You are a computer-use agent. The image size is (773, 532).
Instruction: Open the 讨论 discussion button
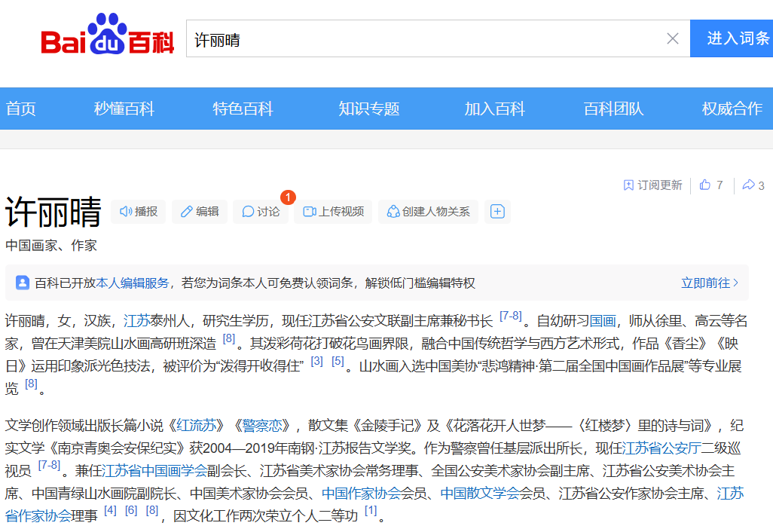click(x=261, y=212)
